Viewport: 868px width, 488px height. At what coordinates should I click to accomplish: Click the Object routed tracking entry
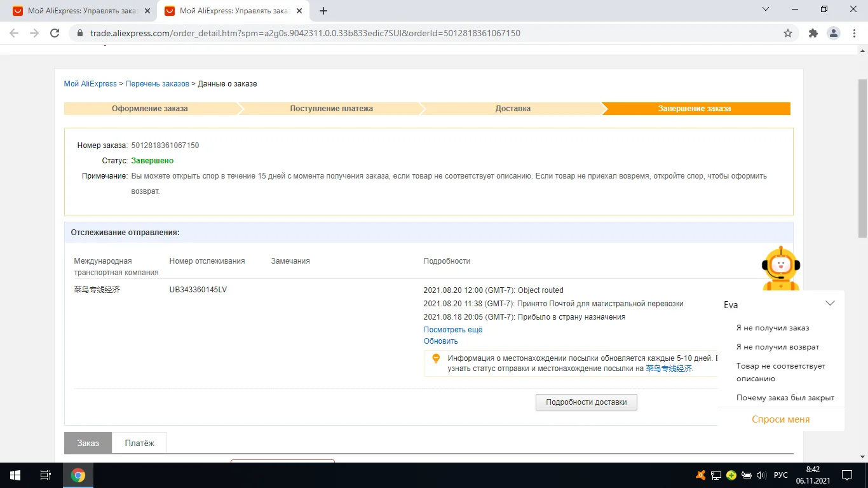click(494, 290)
